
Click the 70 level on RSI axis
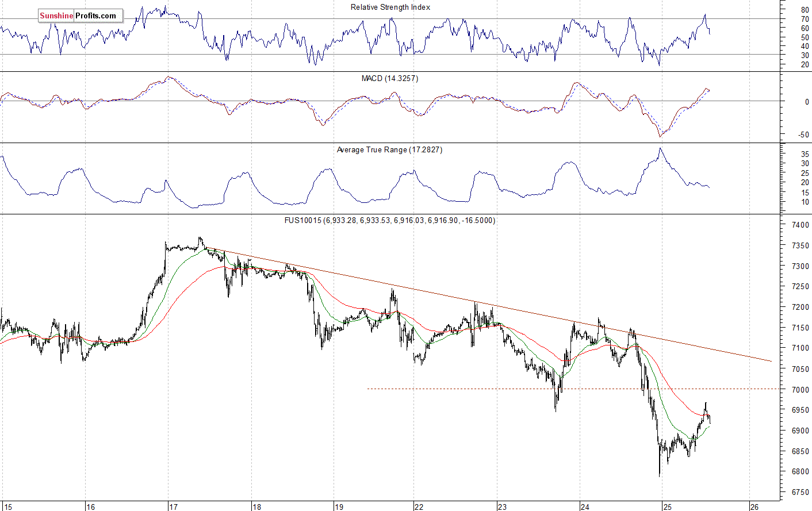click(x=805, y=19)
